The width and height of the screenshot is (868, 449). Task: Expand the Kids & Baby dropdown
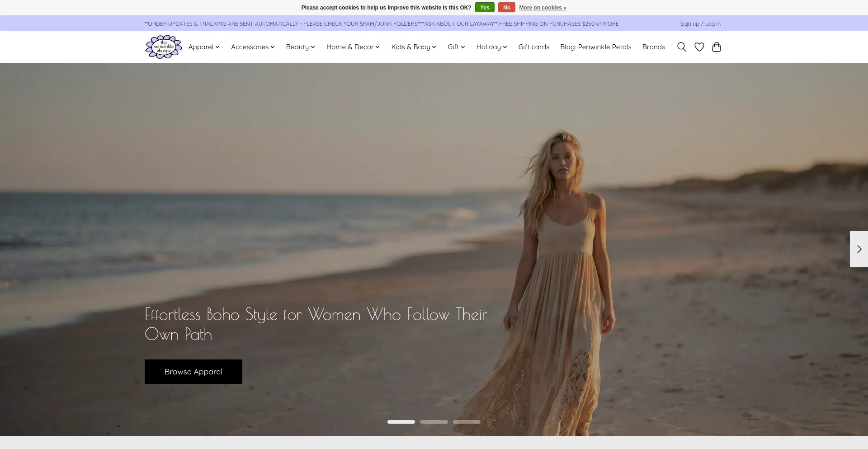[x=414, y=47]
